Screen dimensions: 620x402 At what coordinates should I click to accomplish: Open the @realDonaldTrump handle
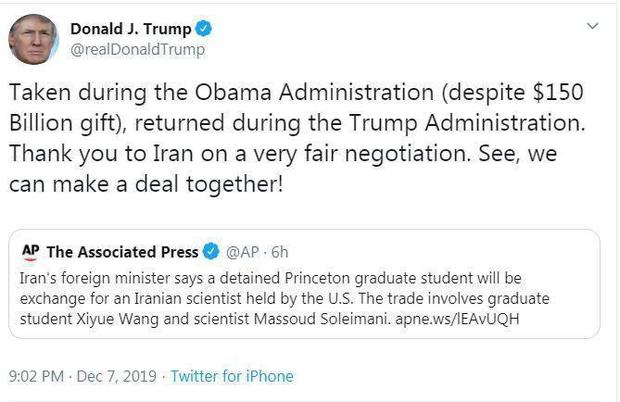[136, 49]
